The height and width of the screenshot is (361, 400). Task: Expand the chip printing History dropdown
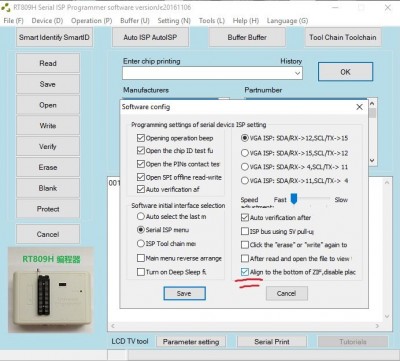(x=297, y=73)
